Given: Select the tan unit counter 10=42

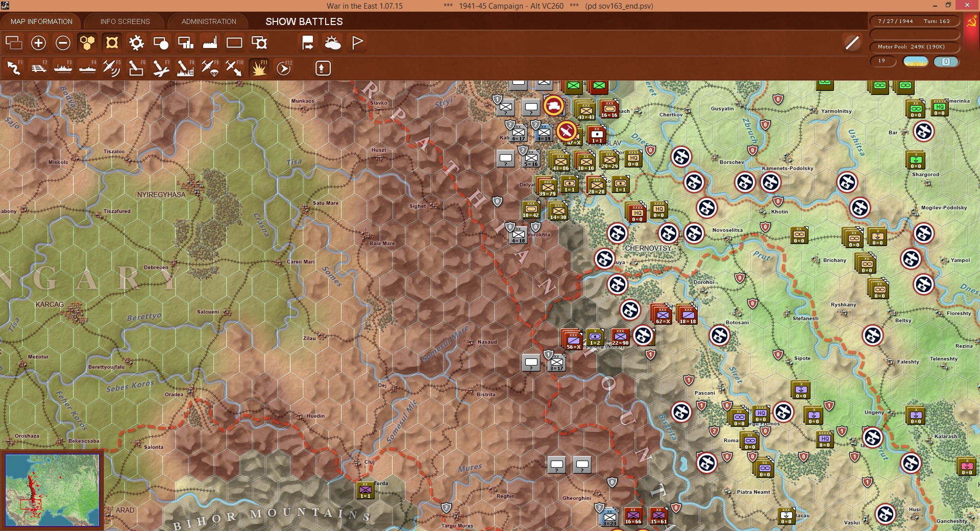Looking at the screenshot, I should pos(531,210).
